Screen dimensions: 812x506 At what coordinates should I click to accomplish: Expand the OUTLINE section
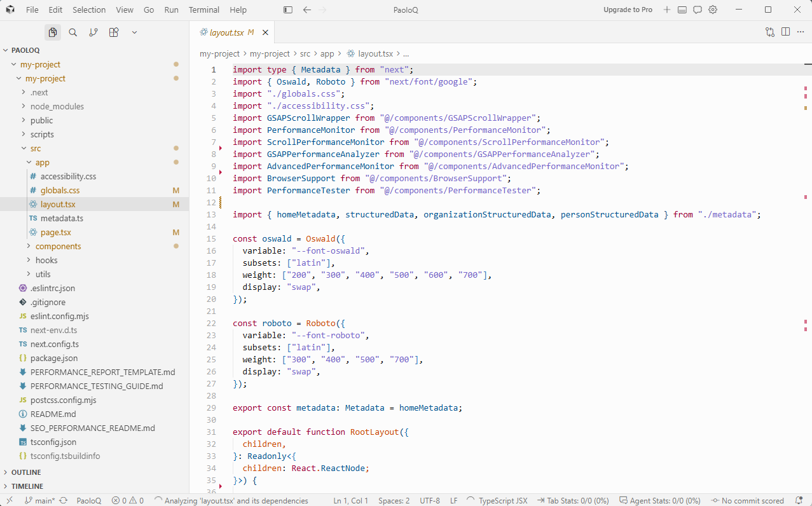(94, 472)
